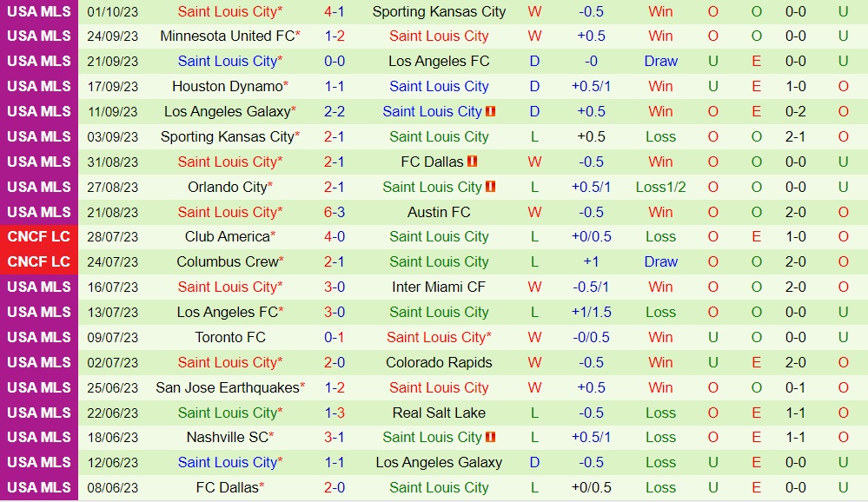Click CNCF LC league label on 28/07/23 row
This screenshot has width=868, height=502.
click(x=39, y=236)
